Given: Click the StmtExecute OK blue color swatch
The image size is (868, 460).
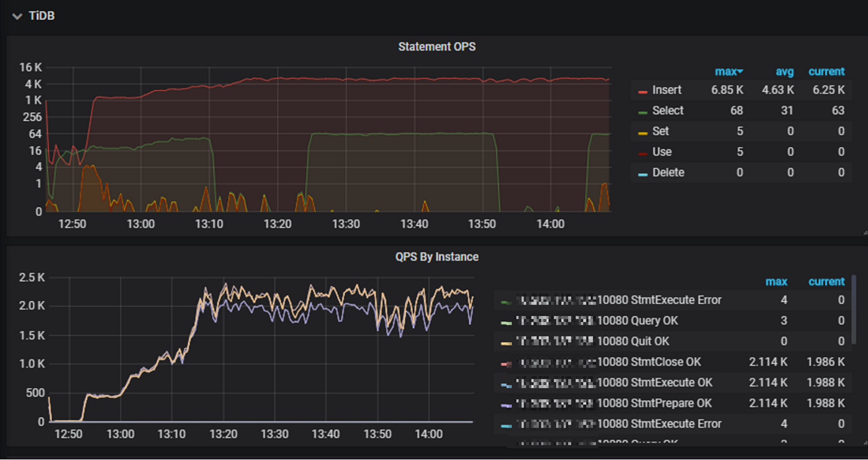Looking at the screenshot, I should (506, 384).
